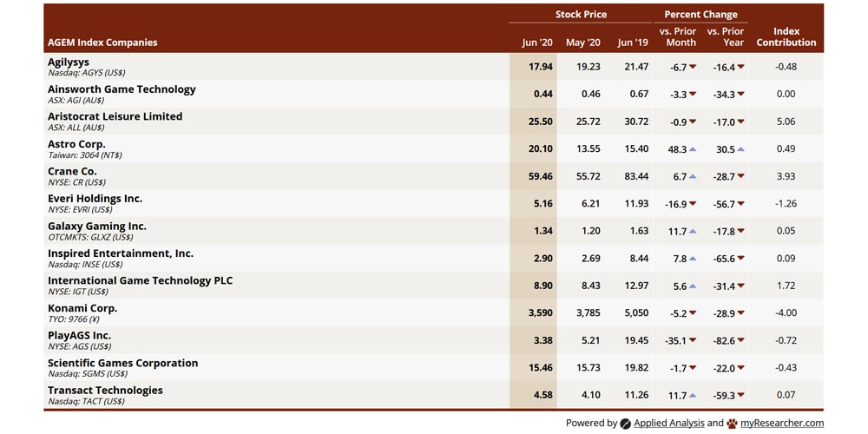Click the up arrow beside Astro Corp. 30.5

(740, 149)
